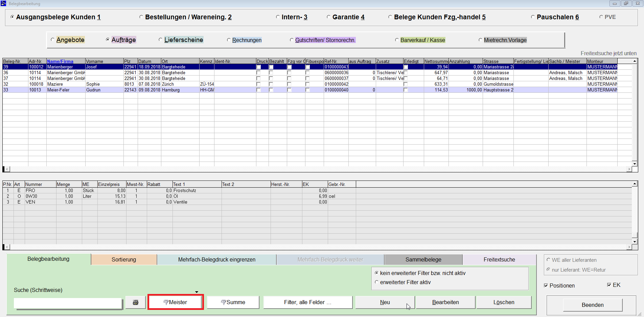The image size is (644, 317).
Task: Select Bestellungen / Wareneing. 2 option
Action: point(141,17)
